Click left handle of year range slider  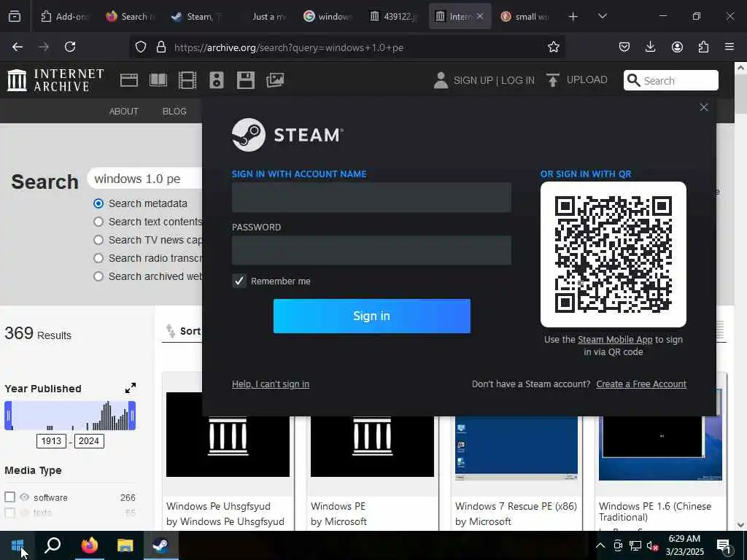(x=8, y=415)
